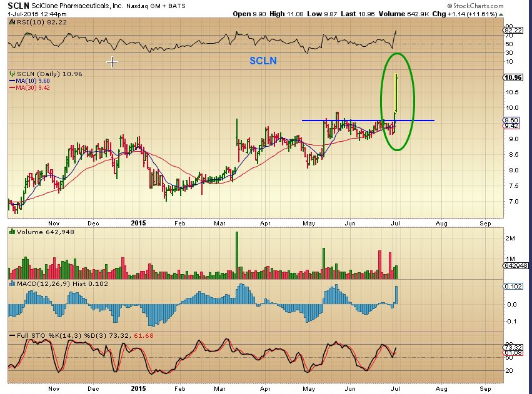Click the black line marker before Full STO

coord(13,335)
